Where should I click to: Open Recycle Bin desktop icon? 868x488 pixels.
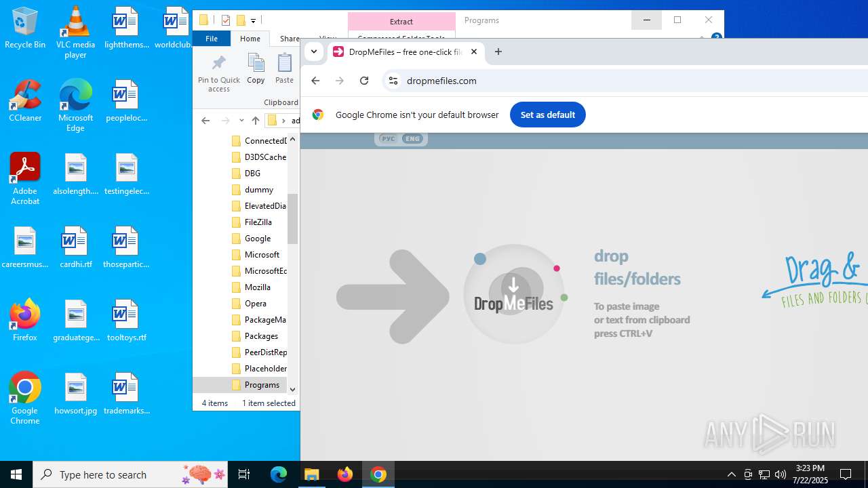(25, 28)
